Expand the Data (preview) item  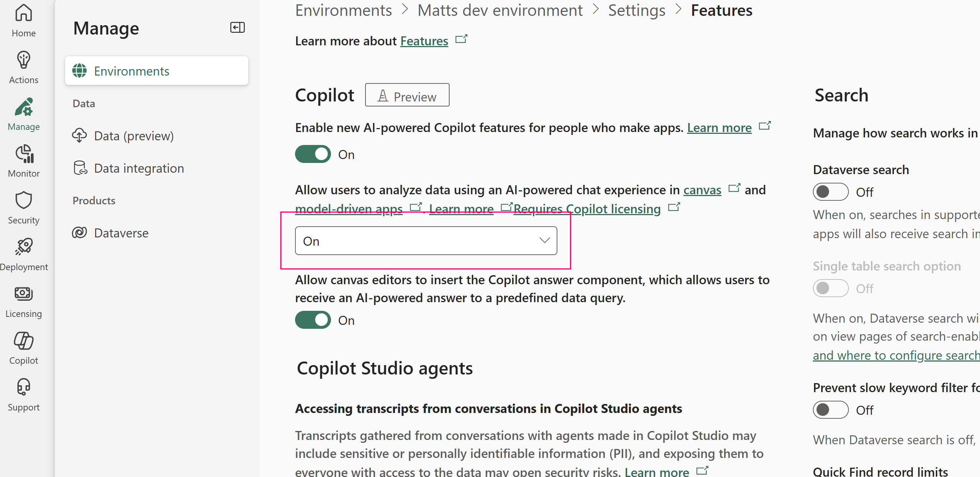pyautogui.click(x=134, y=136)
